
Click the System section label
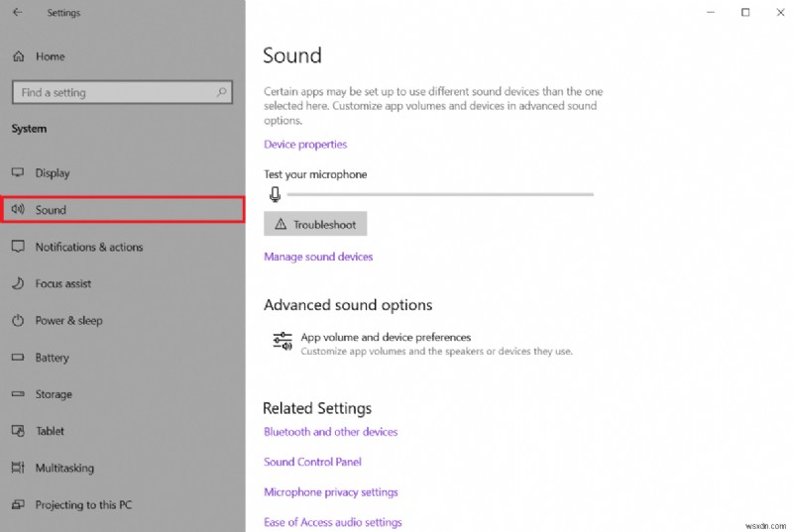pos(30,129)
